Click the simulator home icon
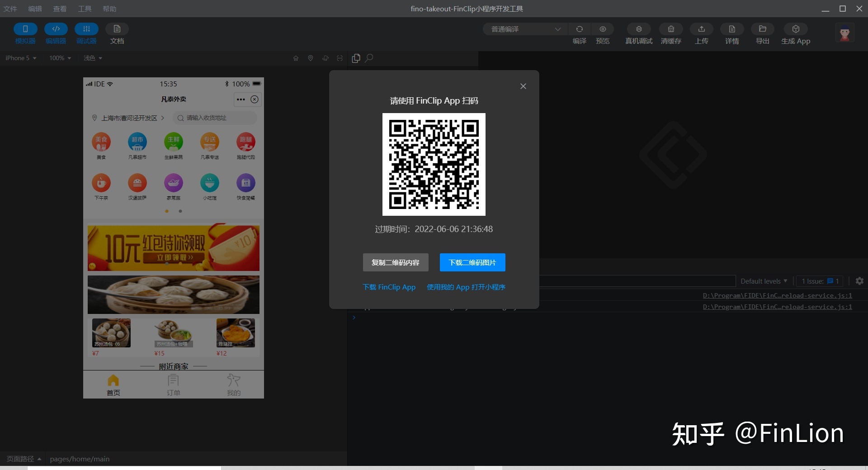Screen dimensions: 868x470 pos(296,58)
